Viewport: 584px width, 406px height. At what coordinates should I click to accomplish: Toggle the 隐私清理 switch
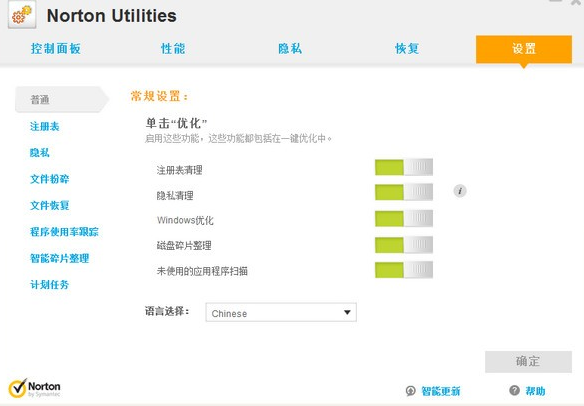pyautogui.click(x=404, y=192)
